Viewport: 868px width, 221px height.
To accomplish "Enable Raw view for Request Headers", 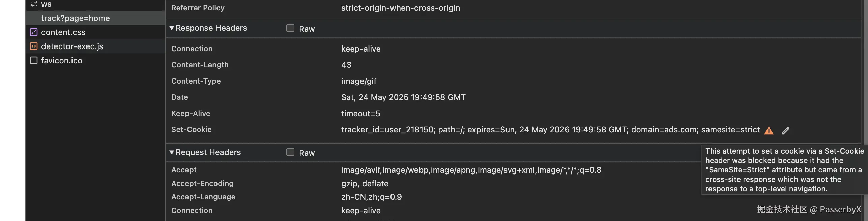I will (290, 152).
